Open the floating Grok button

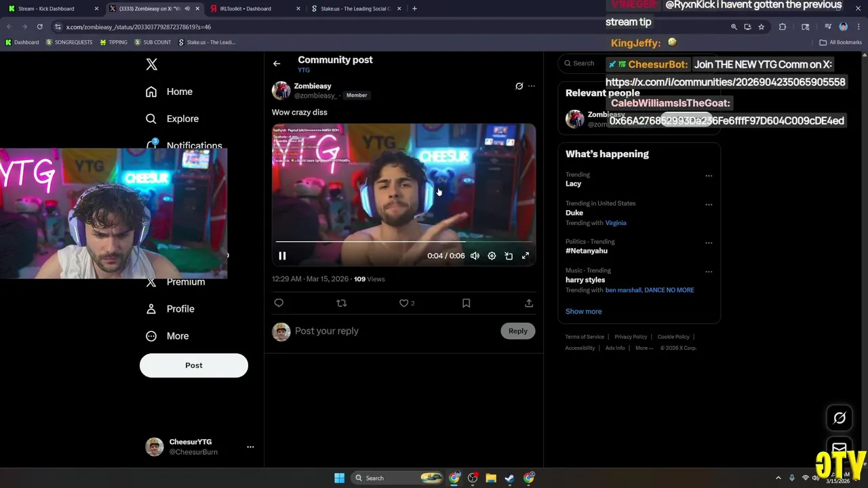coord(840,418)
